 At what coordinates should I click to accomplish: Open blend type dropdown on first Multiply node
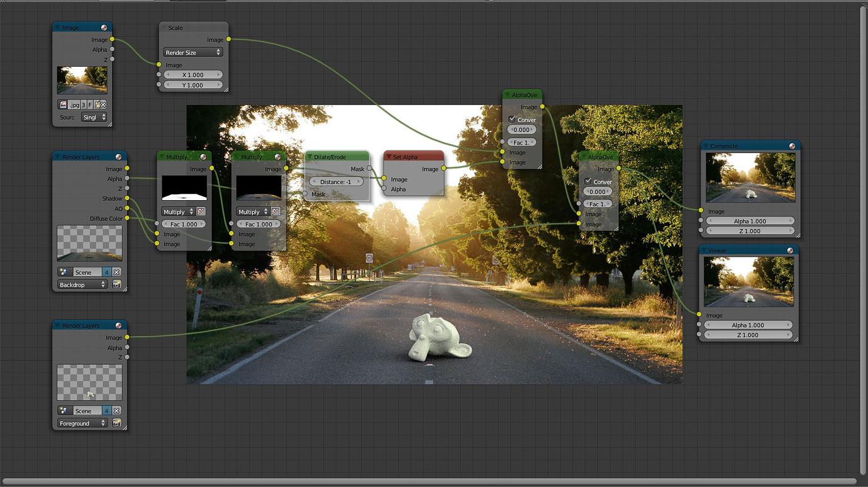coord(179,212)
